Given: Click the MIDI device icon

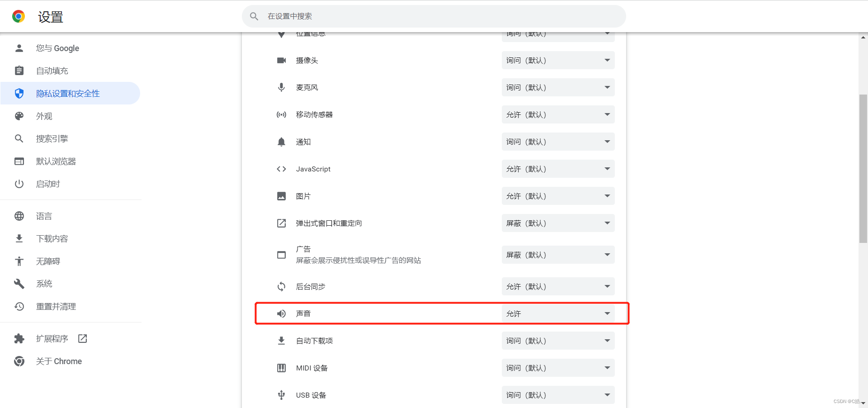Looking at the screenshot, I should 281,368.
